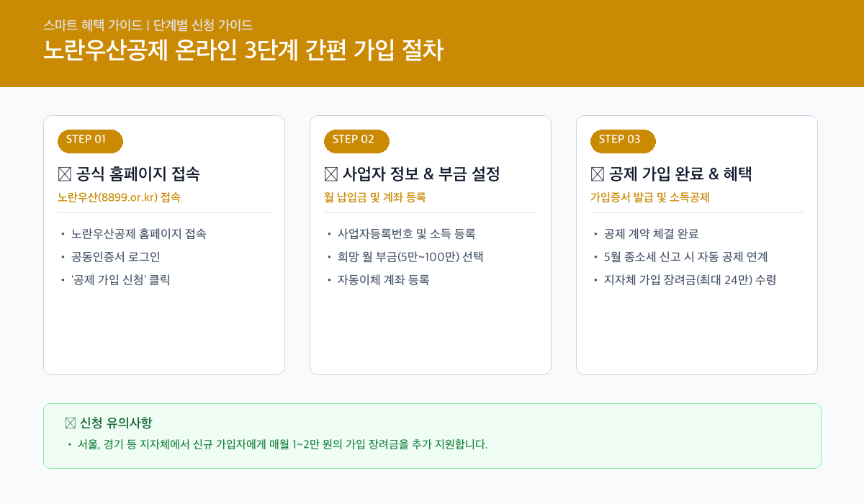Click the note about 서울, 경기 지자체 장려금
The height and width of the screenshot is (504, 864).
(282, 444)
